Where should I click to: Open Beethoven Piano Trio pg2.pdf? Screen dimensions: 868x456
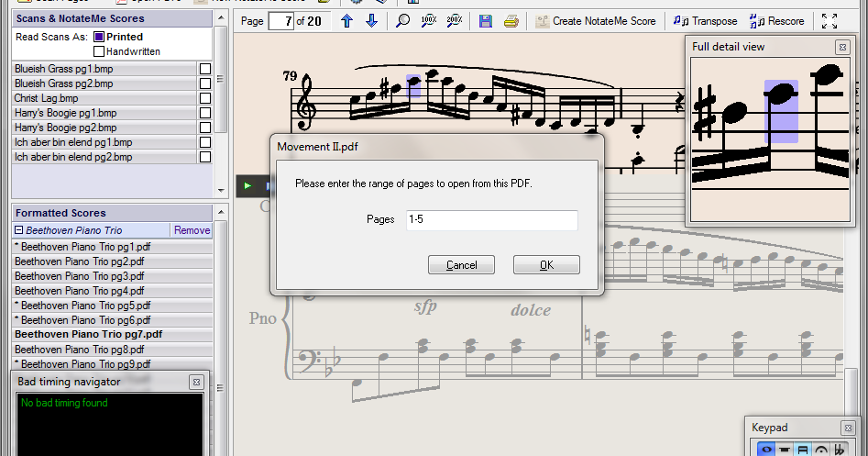[113, 261]
